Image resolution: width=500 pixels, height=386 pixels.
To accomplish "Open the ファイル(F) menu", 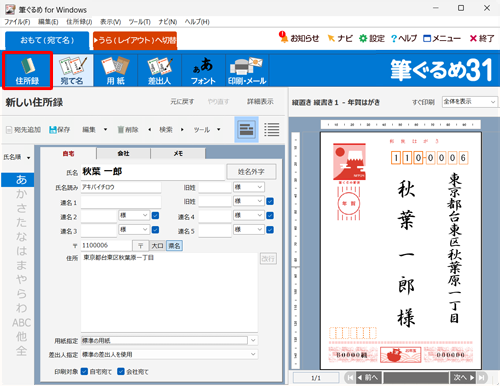I will pyautogui.click(x=17, y=22).
